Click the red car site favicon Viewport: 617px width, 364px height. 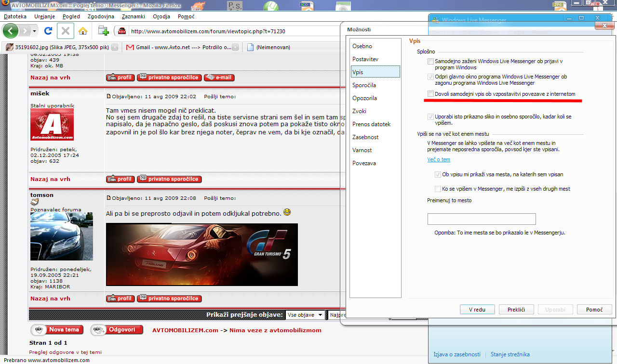click(122, 31)
